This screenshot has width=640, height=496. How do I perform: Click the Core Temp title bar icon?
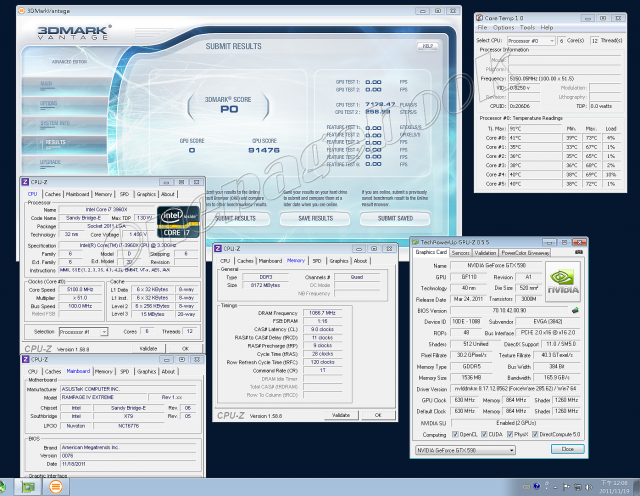click(x=480, y=18)
